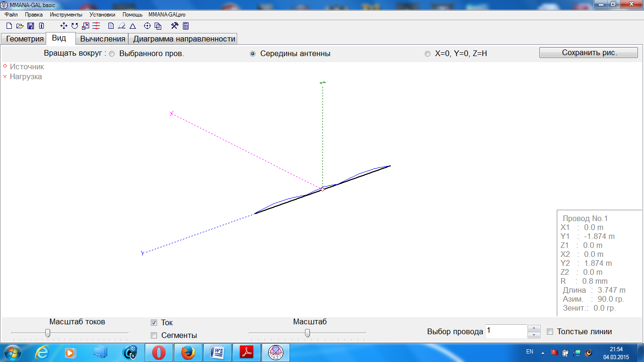Click the stacked copy pages icon
This screenshot has height=362, width=644.
click(x=158, y=26)
